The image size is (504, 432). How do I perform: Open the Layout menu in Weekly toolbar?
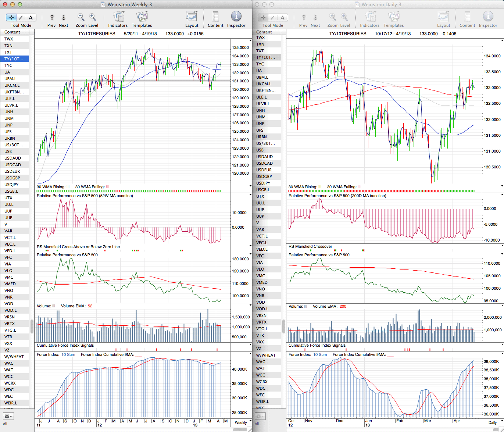pos(192,17)
